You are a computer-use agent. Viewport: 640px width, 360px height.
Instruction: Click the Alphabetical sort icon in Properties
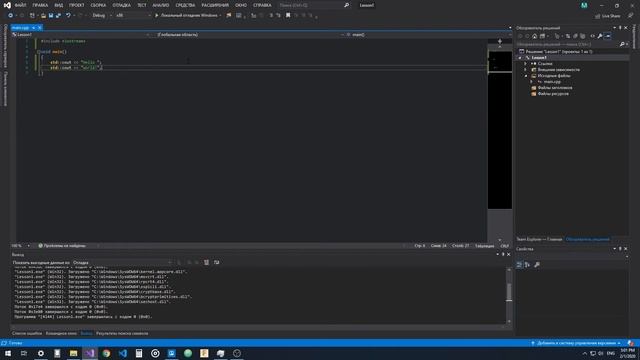tap(527, 265)
